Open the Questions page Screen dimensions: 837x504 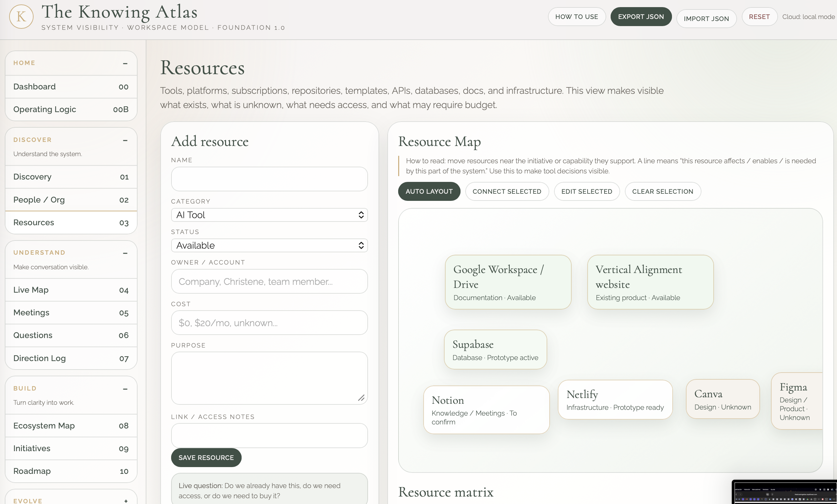71,336
